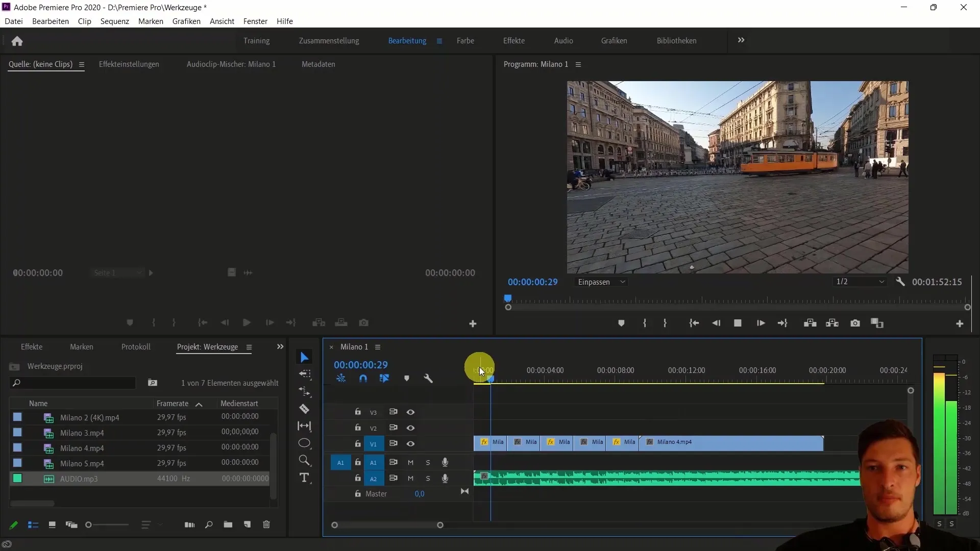Toggle sync lock for track A1
The height and width of the screenshot is (551, 980).
pos(393,463)
